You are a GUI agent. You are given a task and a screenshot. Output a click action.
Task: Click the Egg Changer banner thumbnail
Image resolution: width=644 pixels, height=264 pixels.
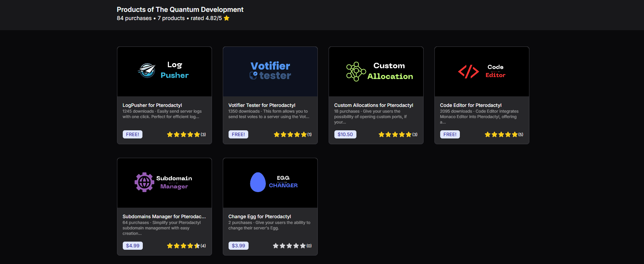[x=270, y=183]
